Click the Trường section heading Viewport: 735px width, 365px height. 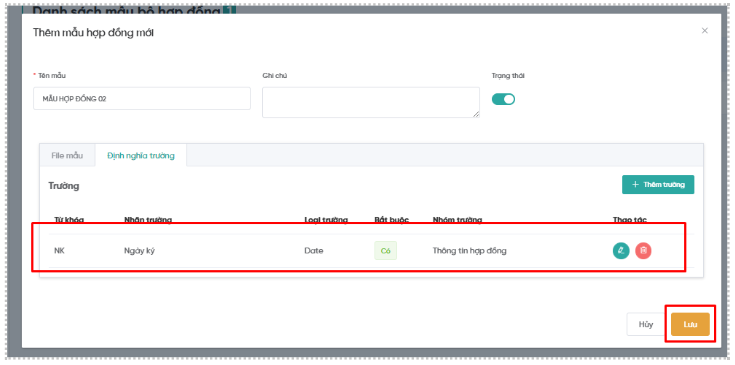point(64,186)
